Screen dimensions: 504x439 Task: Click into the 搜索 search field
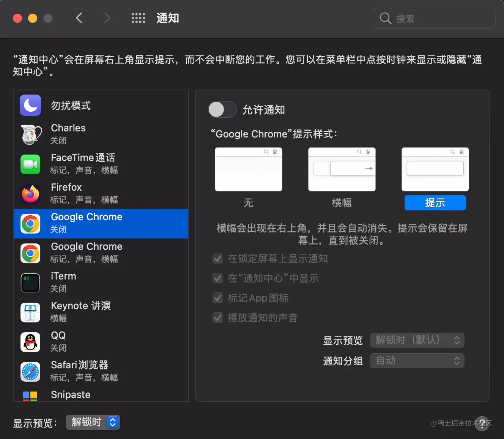434,18
